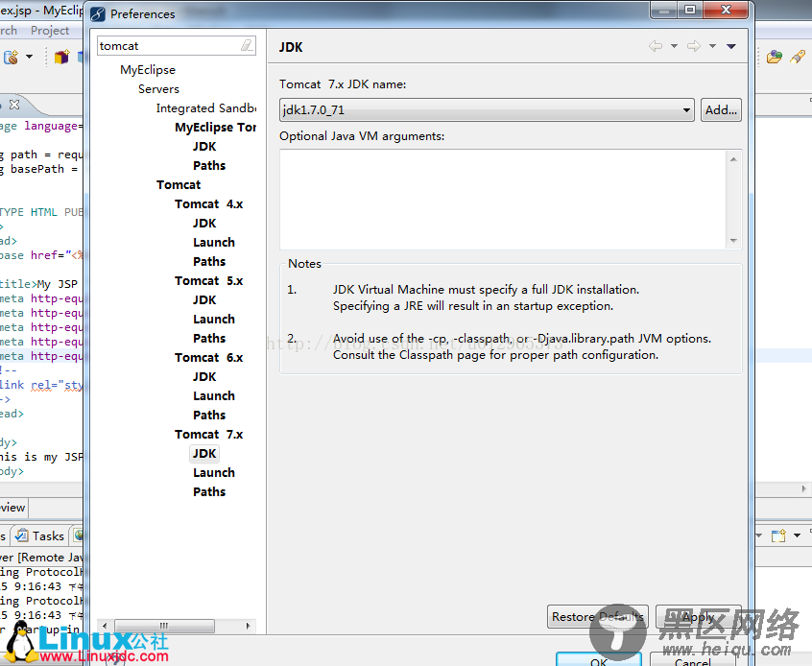812x666 pixels.
Task: Select JDK under Tomcat 6.x
Action: 204,376
